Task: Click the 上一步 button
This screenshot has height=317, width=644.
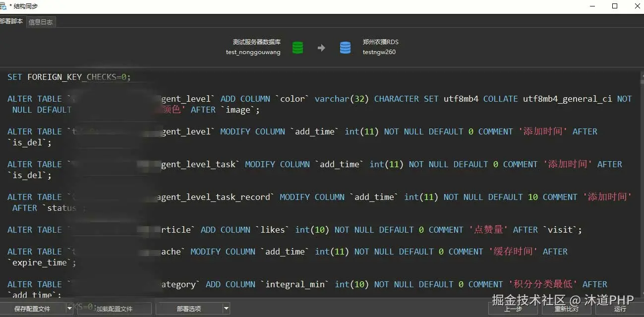Action: [x=513, y=309]
